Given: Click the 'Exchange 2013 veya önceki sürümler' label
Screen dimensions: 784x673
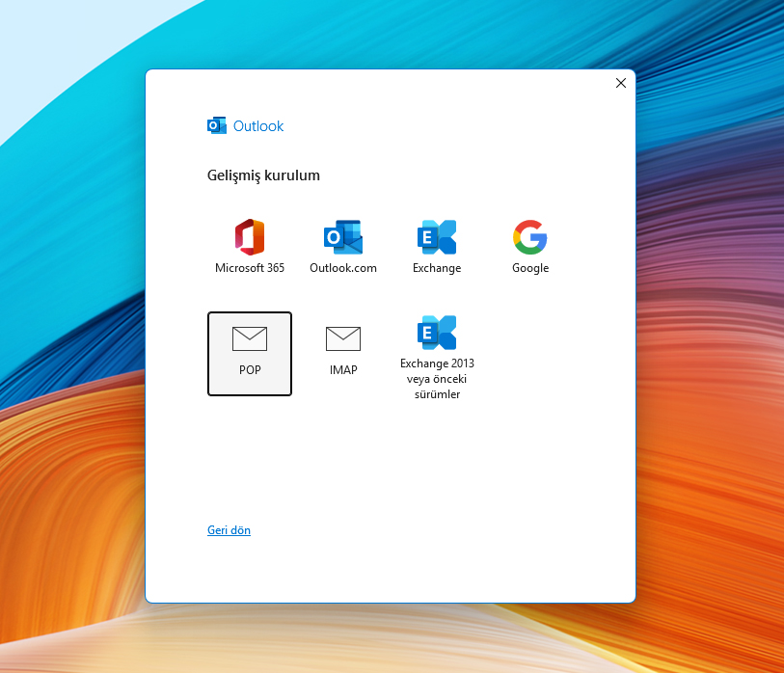Looking at the screenshot, I should [x=437, y=379].
